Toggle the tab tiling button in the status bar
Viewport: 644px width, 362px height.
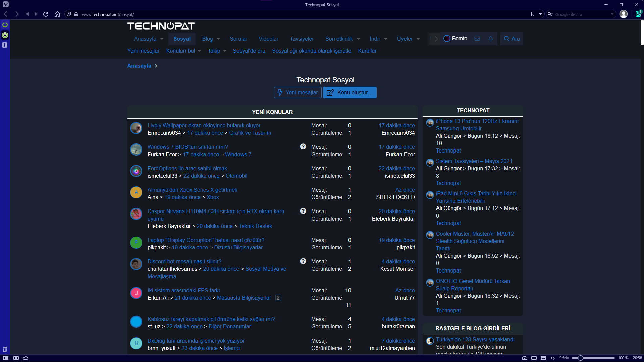pyautogui.click(x=534, y=358)
